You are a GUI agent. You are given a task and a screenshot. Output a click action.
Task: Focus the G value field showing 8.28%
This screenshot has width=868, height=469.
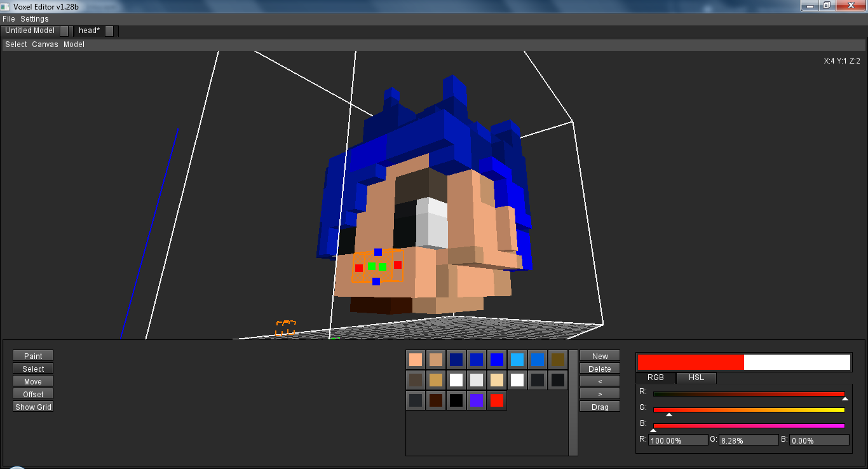(749, 440)
